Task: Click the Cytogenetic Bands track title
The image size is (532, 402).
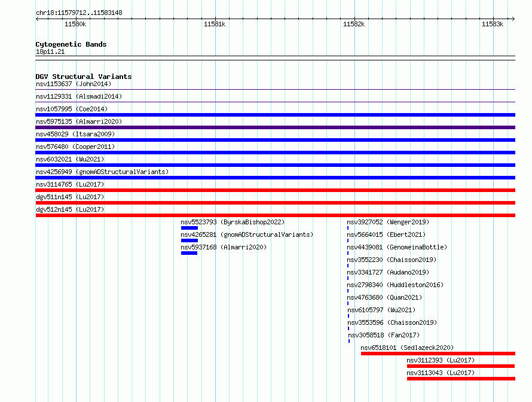Action: [x=71, y=44]
